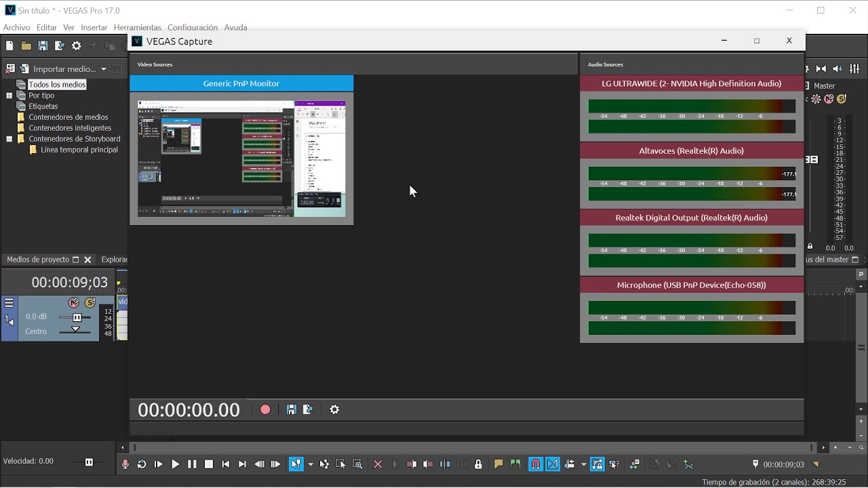868x488 pixels.
Task: Click the Importar medios button
Action: click(58, 69)
